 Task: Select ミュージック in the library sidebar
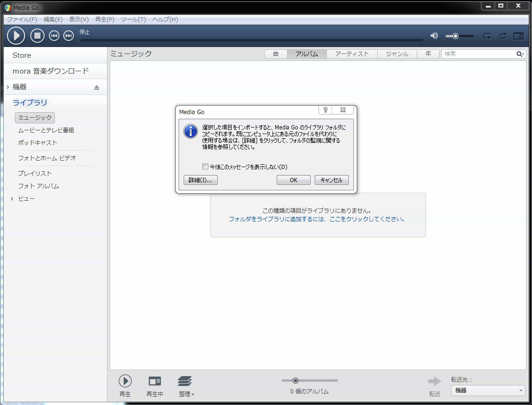[35, 118]
